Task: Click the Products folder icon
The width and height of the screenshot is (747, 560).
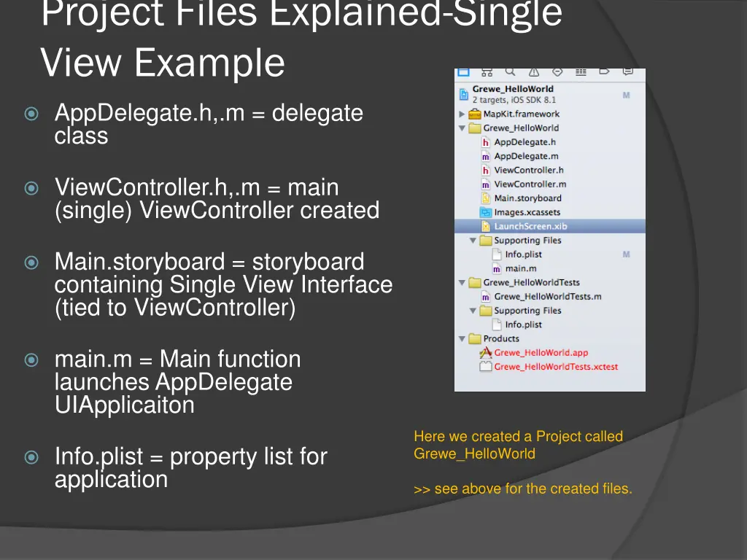Action: point(474,338)
